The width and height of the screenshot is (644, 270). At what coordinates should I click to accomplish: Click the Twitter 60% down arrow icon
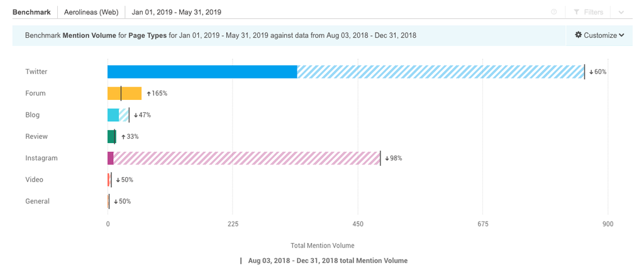591,72
